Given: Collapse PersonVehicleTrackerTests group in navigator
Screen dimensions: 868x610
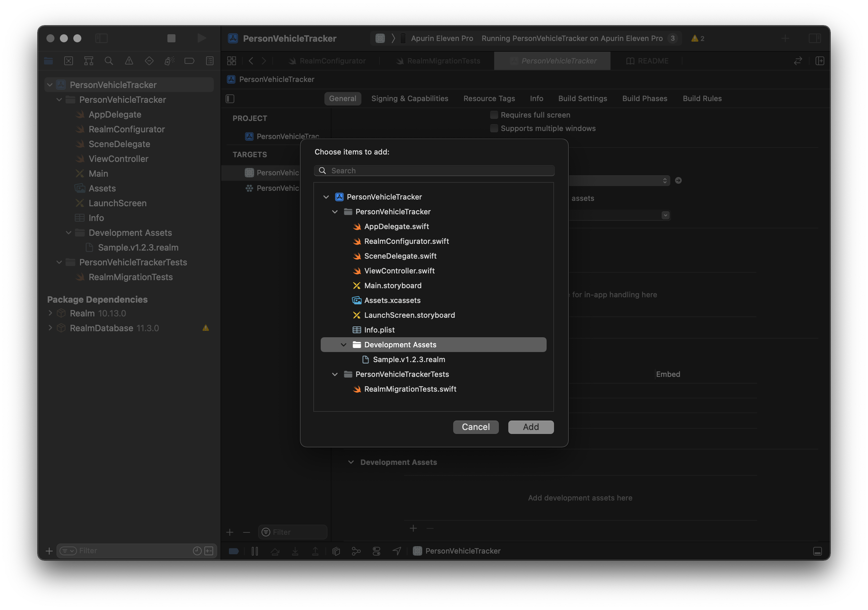Looking at the screenshot, I should coord(59,262).
